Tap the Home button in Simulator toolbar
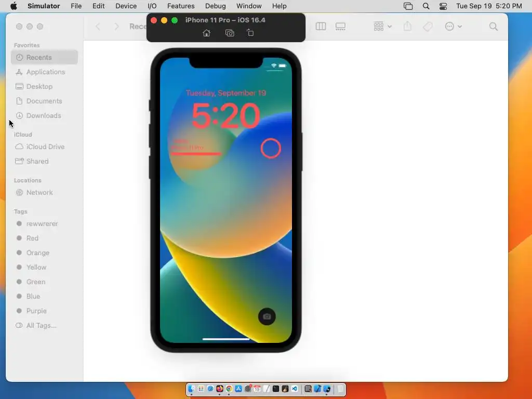 click(x=206, y=33)
